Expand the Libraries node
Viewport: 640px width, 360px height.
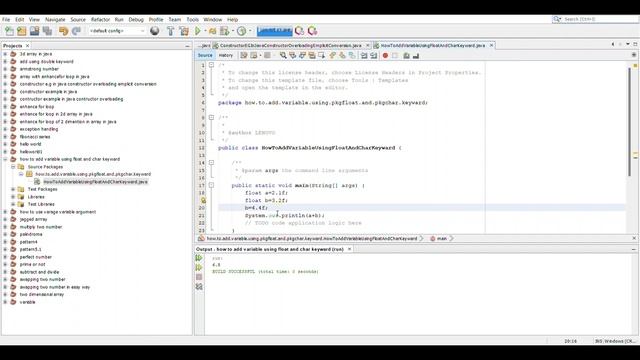click(13, 197)
